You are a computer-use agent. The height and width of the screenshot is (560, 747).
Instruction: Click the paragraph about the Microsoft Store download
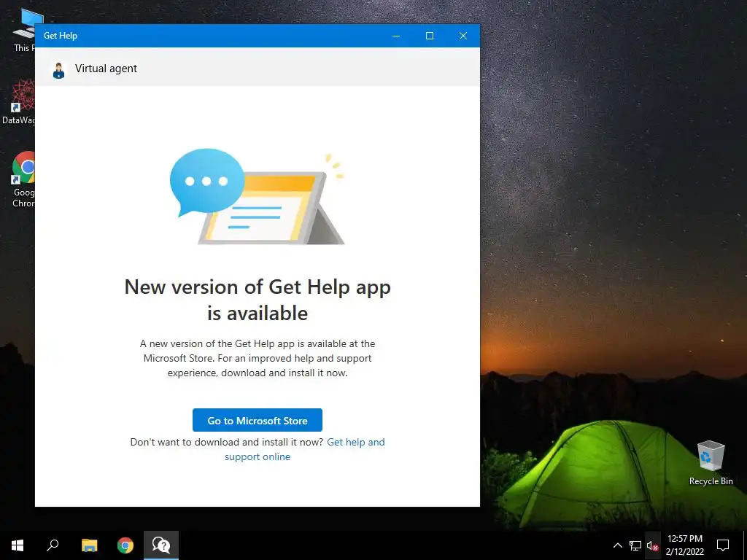point(258,358)
